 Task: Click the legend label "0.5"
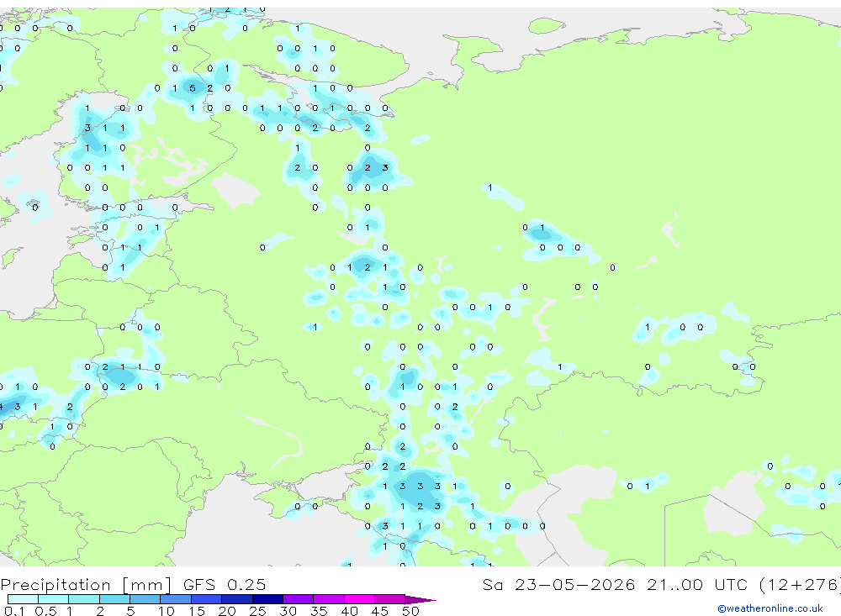pos(45,611)
